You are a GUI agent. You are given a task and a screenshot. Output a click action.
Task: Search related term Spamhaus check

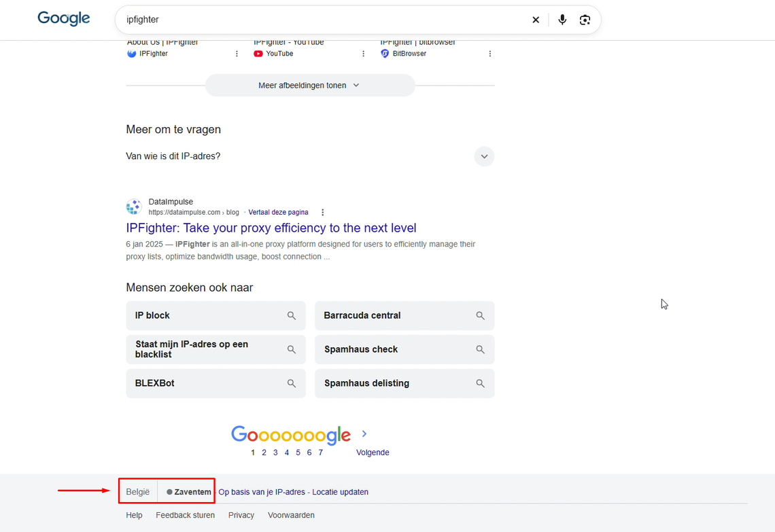tap(404, 349)
